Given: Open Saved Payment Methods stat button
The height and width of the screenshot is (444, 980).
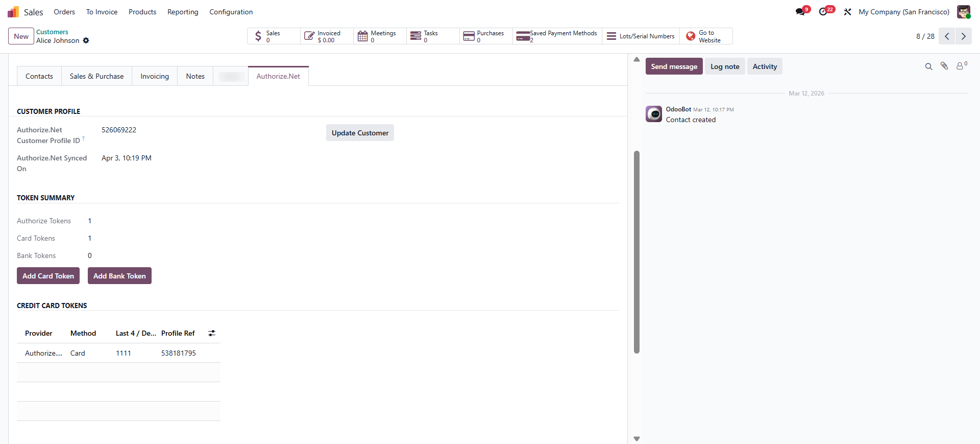Looking at the screenshot, I should click(557, 36).
